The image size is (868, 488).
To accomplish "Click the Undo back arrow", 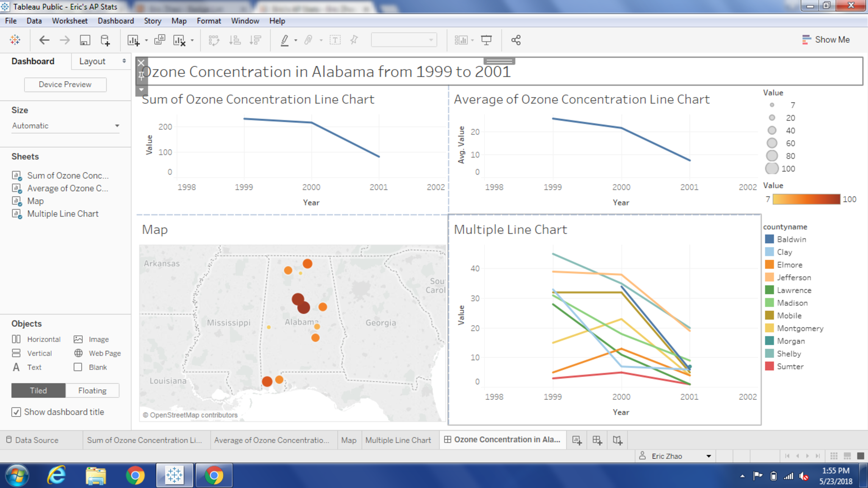I will [44, 40].
